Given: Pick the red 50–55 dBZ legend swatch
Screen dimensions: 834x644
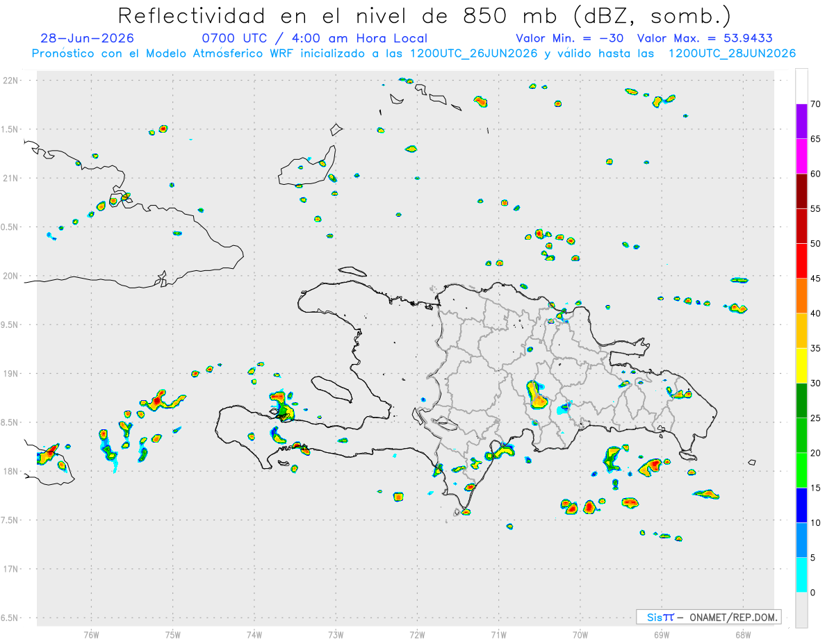Looking at the screenshot, I should coord(801,226).
